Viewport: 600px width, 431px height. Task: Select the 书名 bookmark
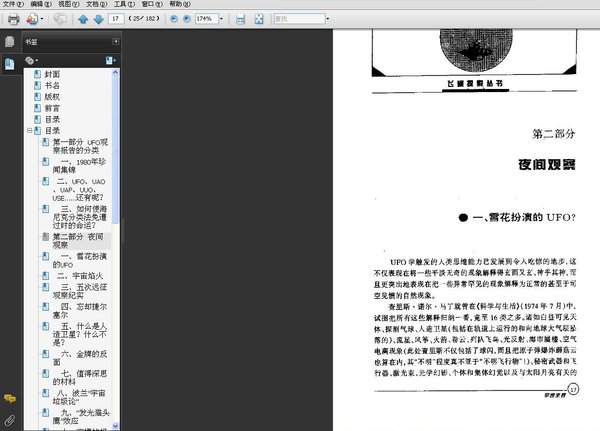pos(52,85)
